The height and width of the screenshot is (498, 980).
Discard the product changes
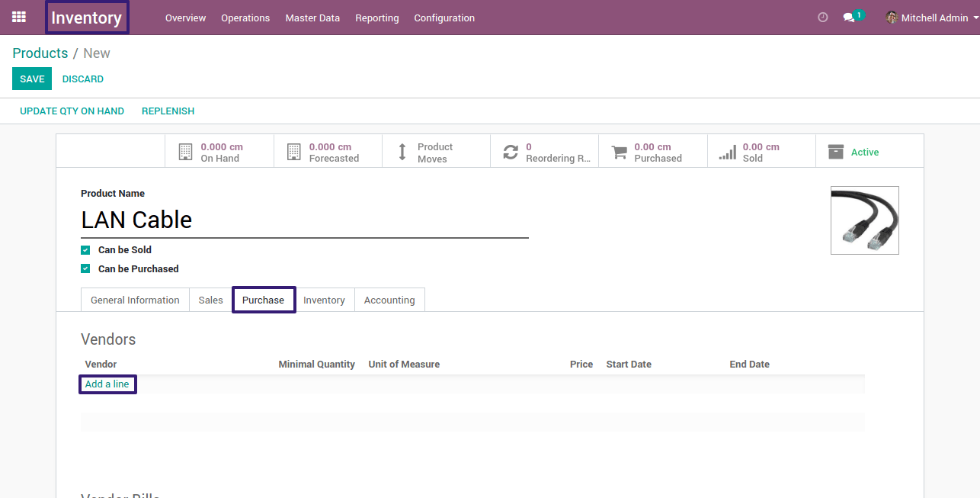point(83,79)
